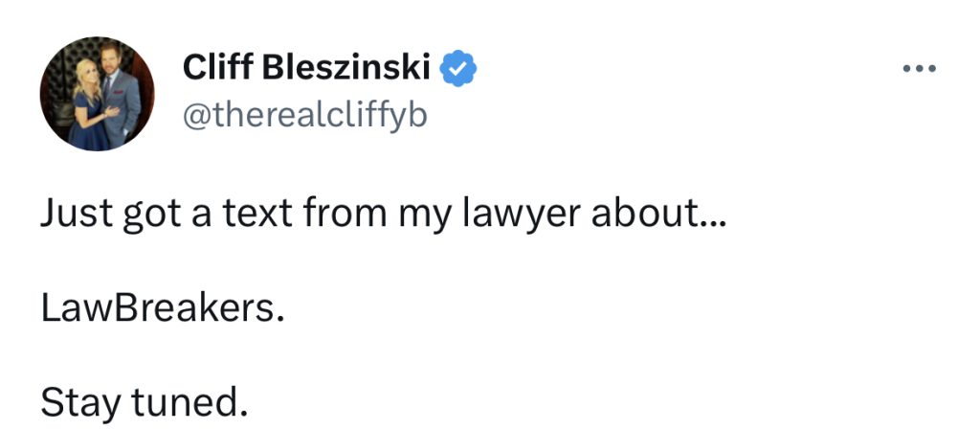Click the suited man in the avatar

point(122,94)
